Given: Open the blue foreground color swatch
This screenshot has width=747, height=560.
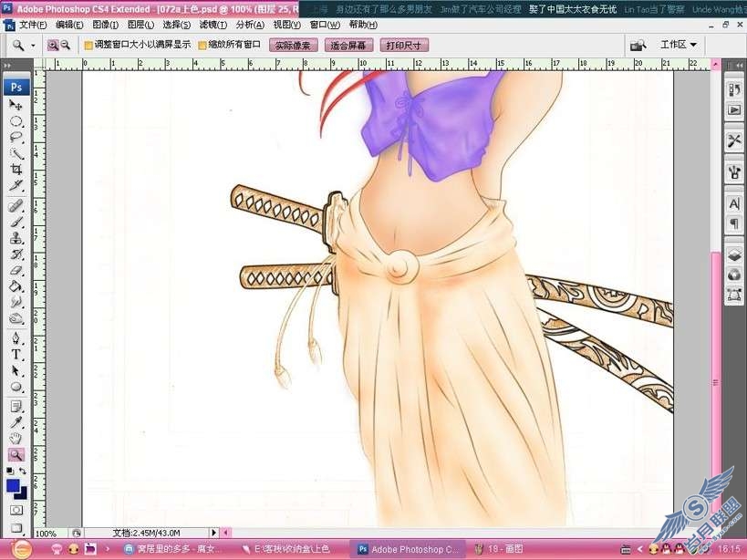Looking at the screenshot, I should (x=14, y=486).
